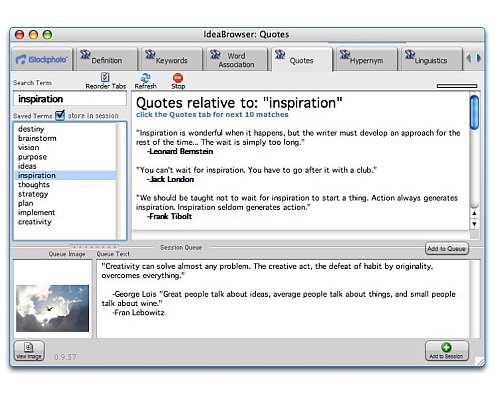This screenshot has width=495, height=394.
Task: Step the quotes pane scrollbar down arrow
Action: click(x=474, y=224)
